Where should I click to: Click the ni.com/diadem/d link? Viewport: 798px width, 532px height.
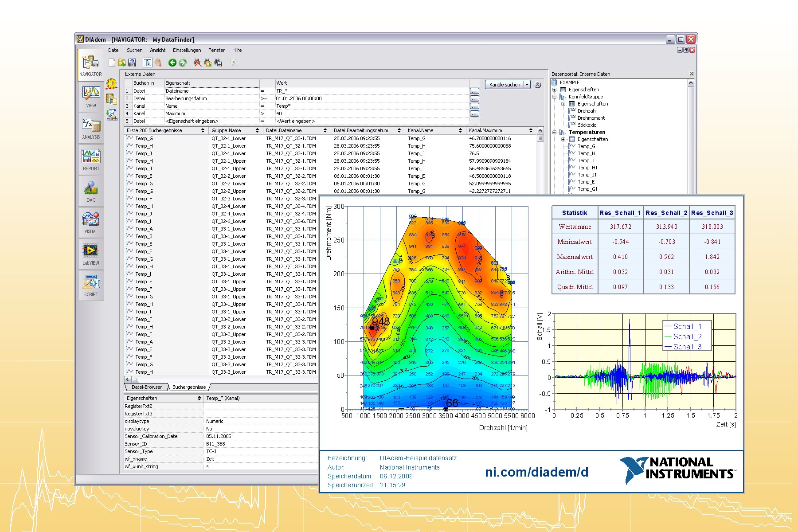click(x=537, y=472)
